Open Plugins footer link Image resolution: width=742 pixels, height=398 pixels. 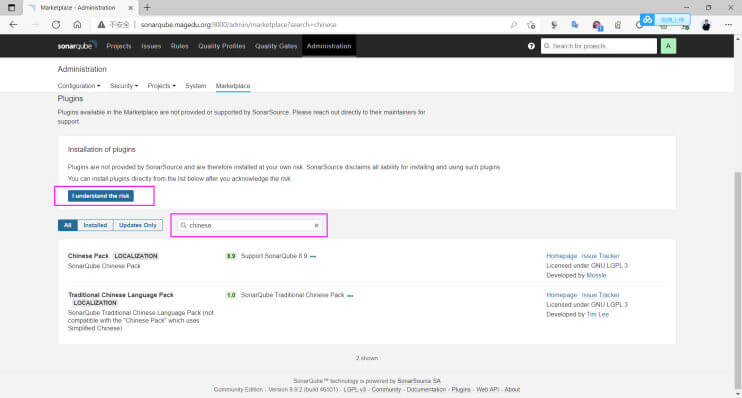click(461, 389)
